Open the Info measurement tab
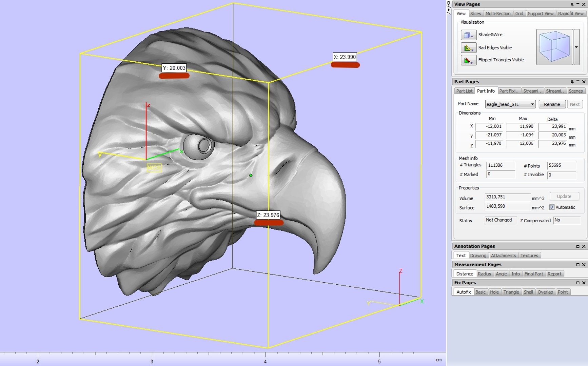 515,274
